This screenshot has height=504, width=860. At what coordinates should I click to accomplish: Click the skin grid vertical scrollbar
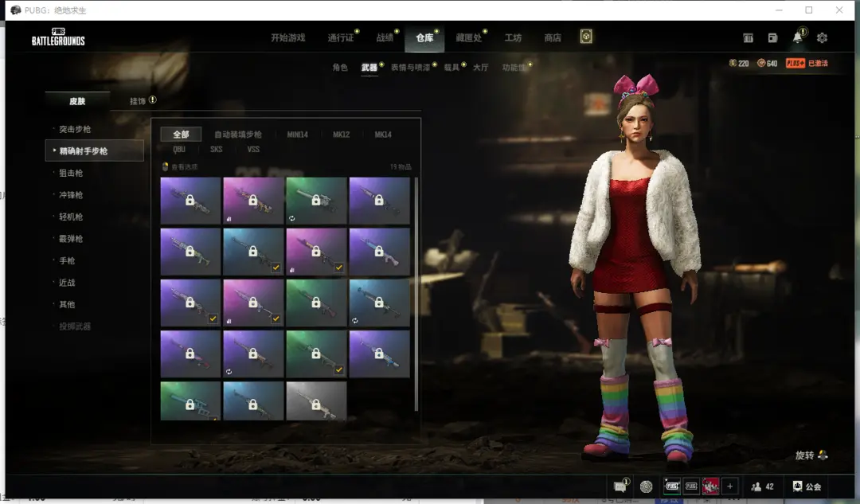(x=416, y=294)
